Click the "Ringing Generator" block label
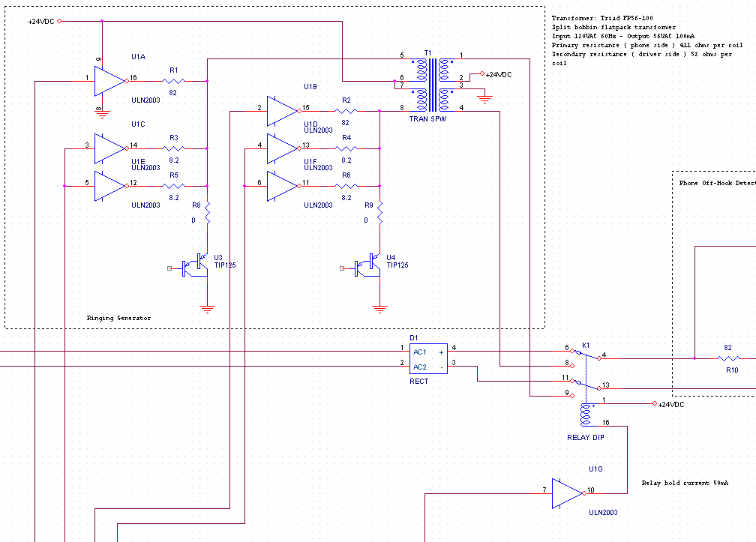 118,319
